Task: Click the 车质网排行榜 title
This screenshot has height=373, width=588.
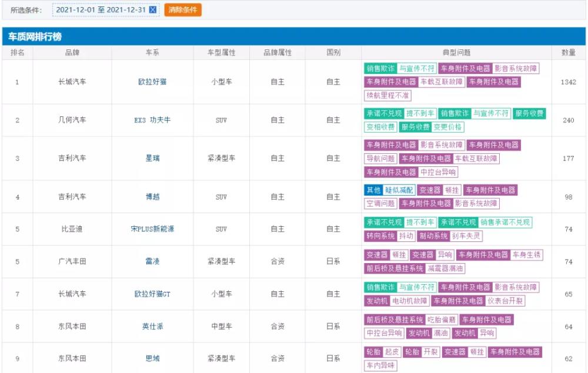Action: click(35, 36)
